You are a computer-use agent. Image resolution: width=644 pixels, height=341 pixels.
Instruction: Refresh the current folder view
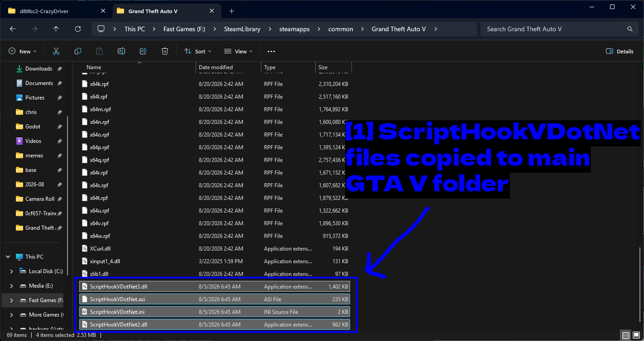pos(78,29)
